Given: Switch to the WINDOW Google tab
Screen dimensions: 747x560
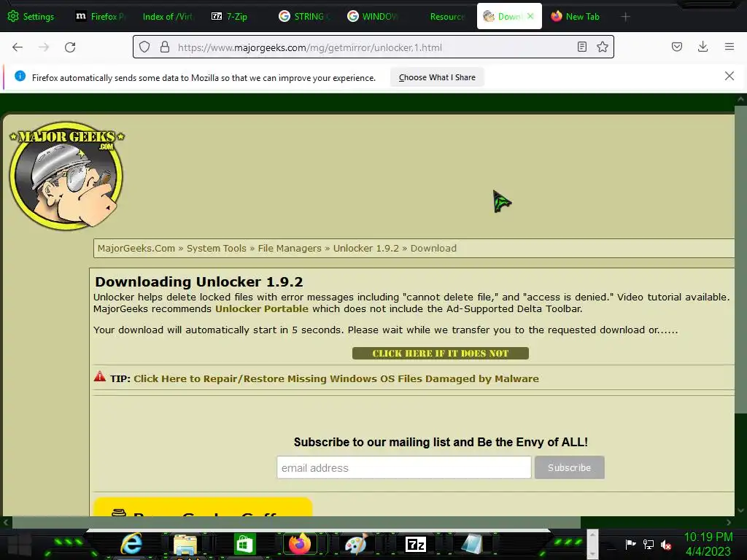Looking at the screenshot, I should click(373, 17).
